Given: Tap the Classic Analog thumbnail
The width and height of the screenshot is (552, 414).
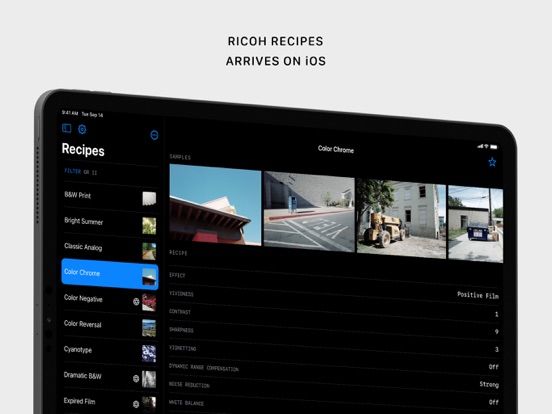Looking at the screenshot, I should click(x=149, y=251).
